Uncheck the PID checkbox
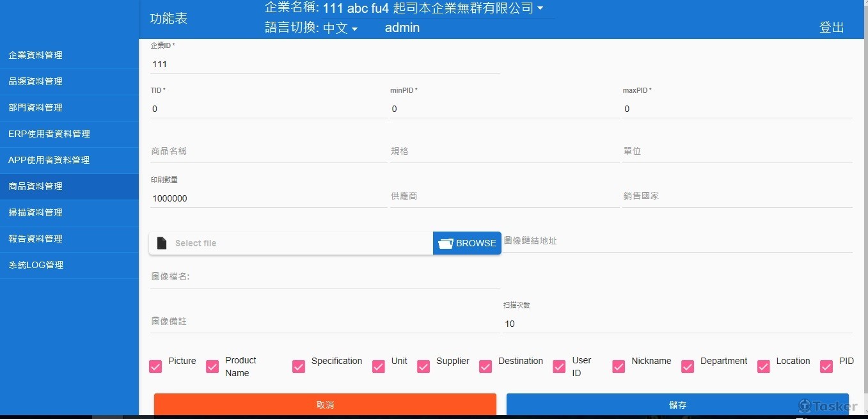Viewport: 868px width, 419px height. point(826,367)
